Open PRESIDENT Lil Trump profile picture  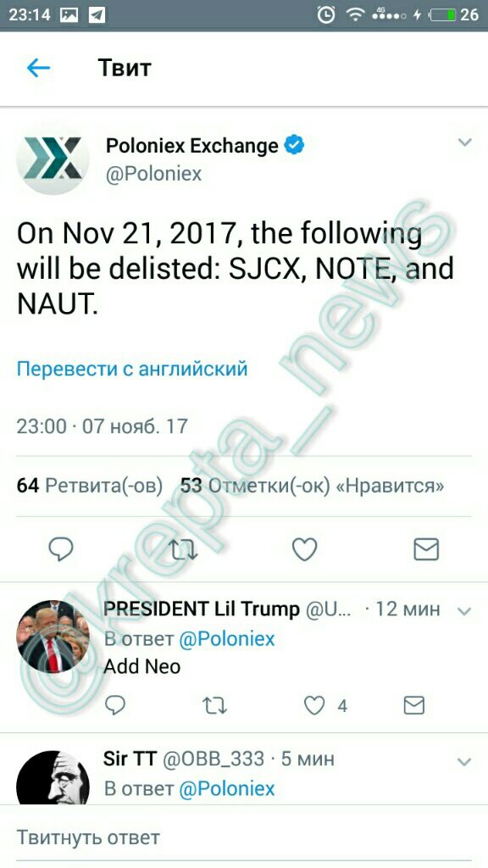(x=53, y=637)
